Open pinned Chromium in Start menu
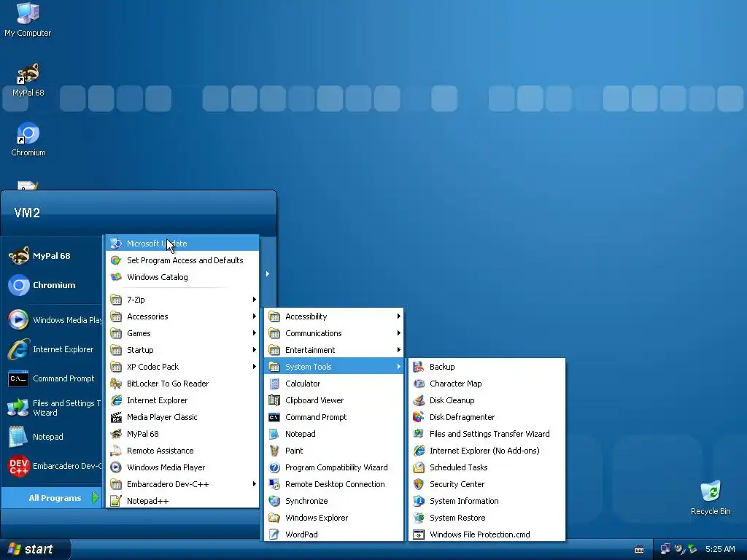Viewport: 747px width, 560px height. coord(52,285)
